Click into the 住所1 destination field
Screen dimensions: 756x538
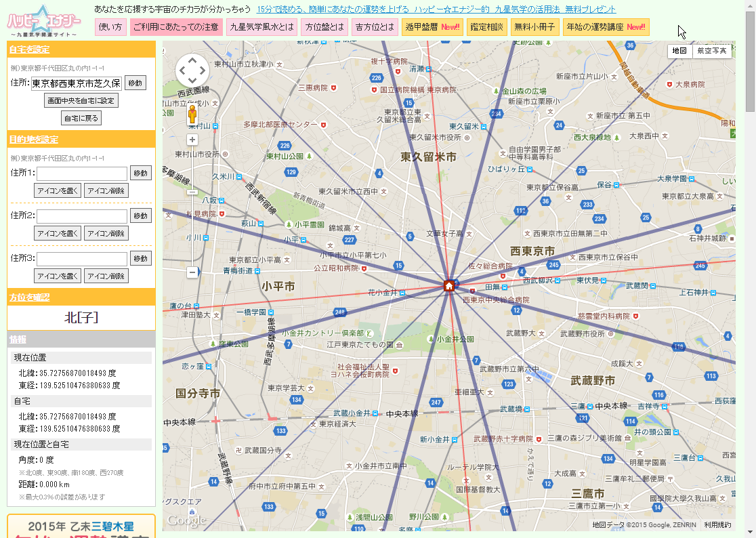coord(82,173)
